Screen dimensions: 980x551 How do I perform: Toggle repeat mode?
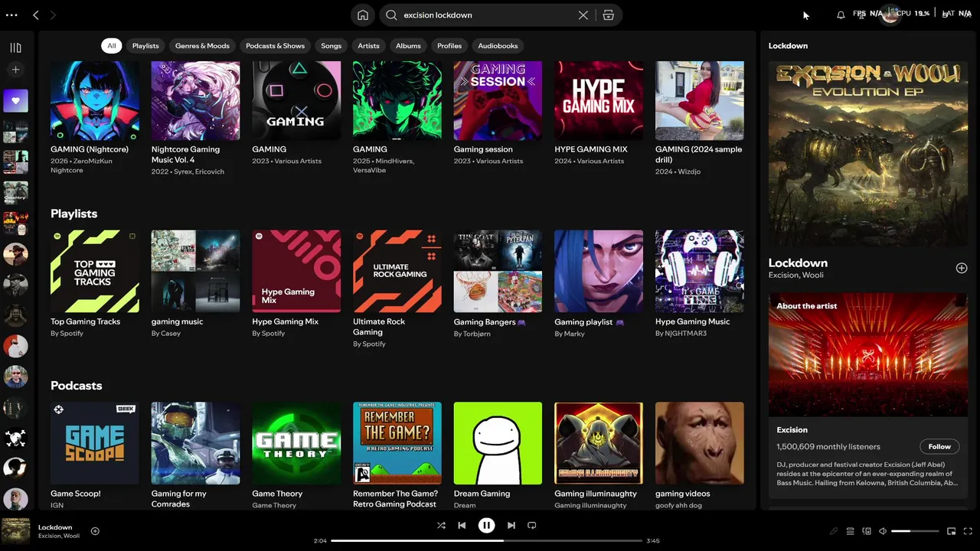pyautogui.click(x=532, y=526)
